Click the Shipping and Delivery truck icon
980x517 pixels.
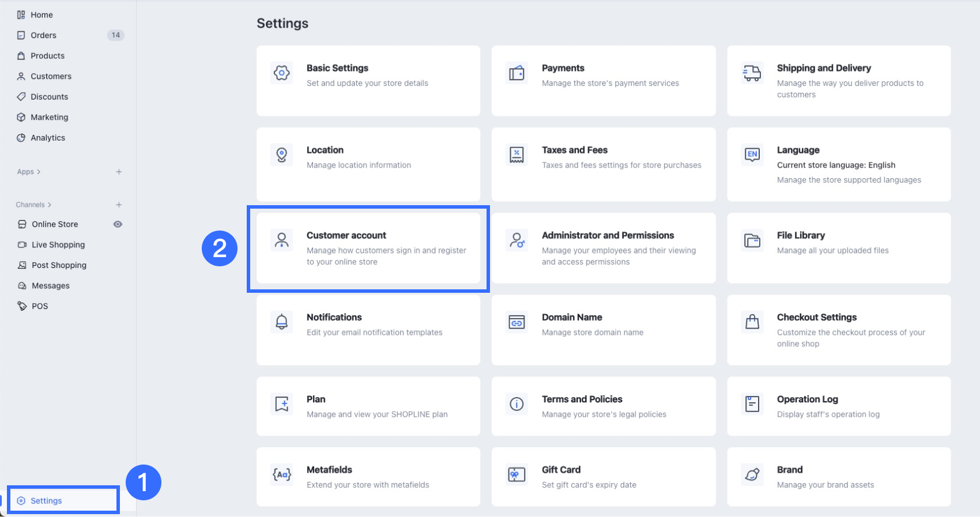[752, 73]
